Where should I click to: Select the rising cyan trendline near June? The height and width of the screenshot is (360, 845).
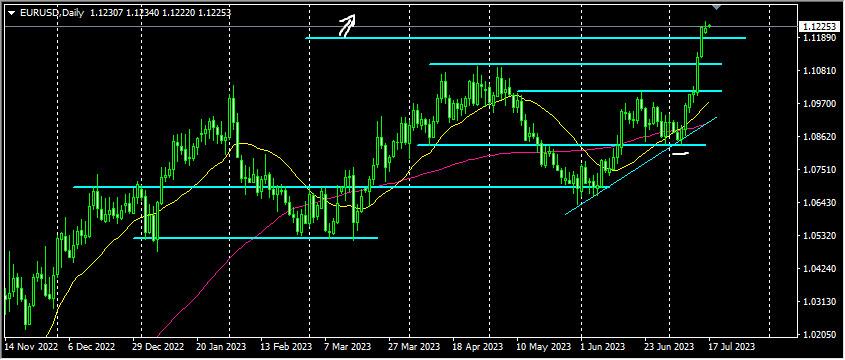[x=641, y=165]
